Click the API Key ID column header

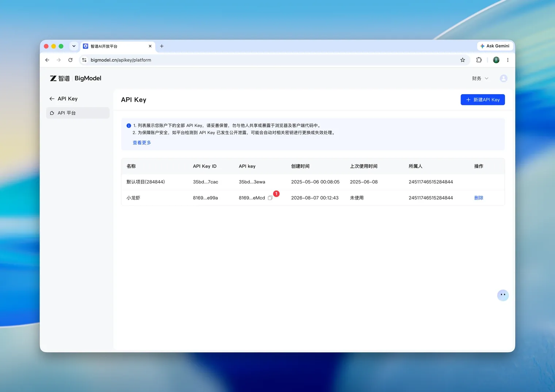[205, 166]
